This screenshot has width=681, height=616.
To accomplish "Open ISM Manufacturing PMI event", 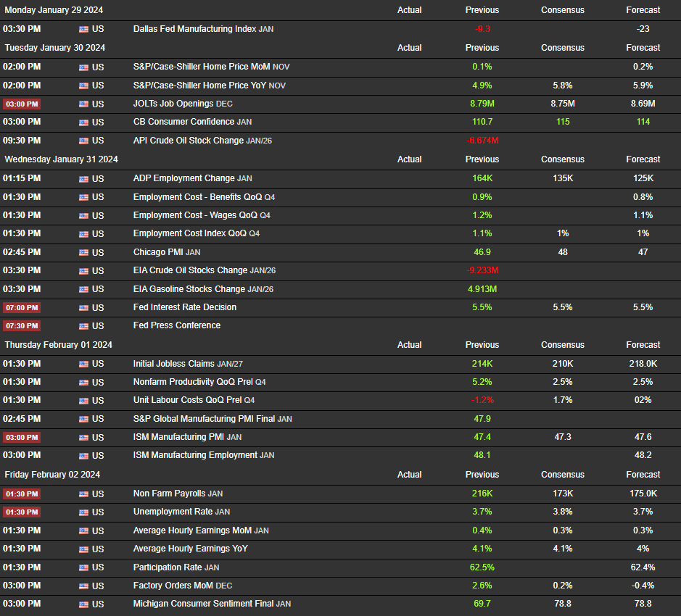I will pos(187,437).
